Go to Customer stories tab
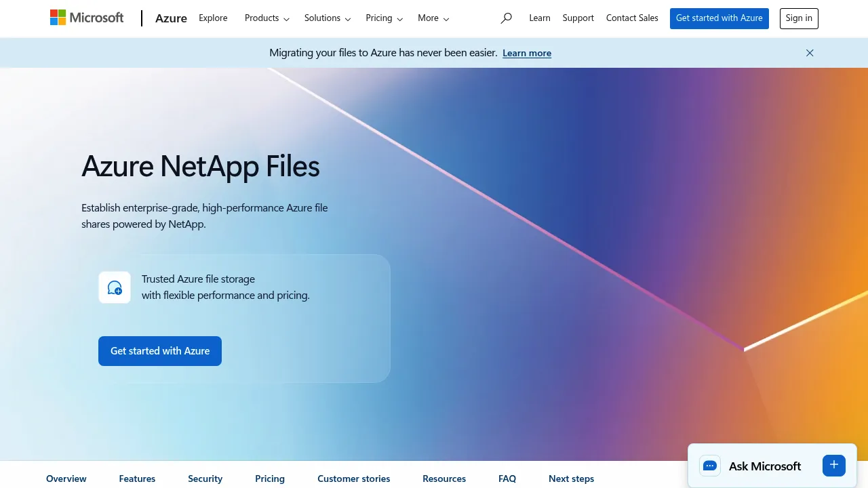The image size is (868, 488). tap(354, 479)
